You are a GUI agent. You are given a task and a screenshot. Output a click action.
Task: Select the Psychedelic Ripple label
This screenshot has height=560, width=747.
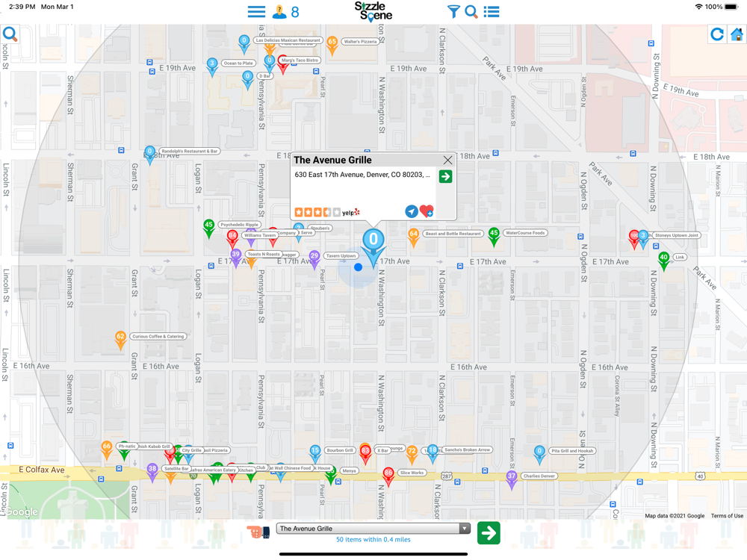tap(240, 225)
